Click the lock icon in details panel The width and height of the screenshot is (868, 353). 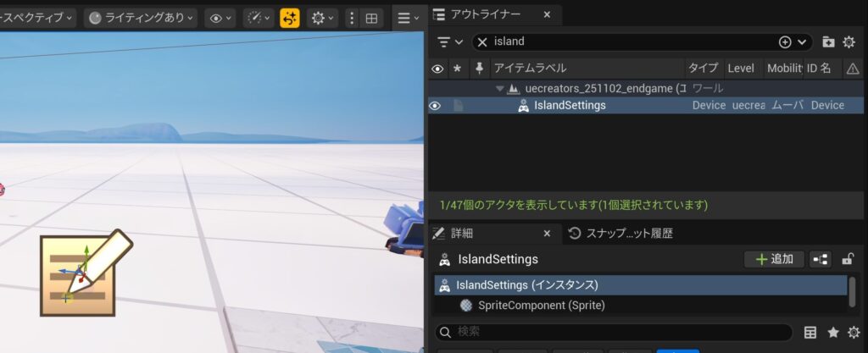[x=847, y=259]
